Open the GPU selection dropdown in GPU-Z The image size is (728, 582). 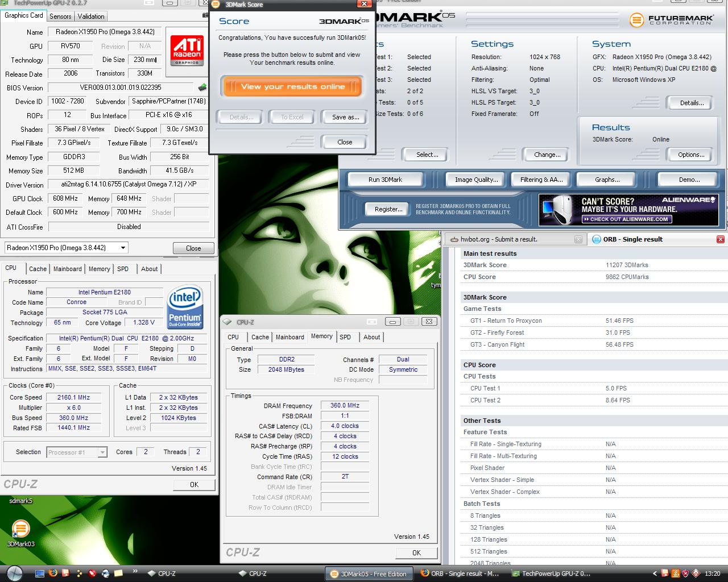pyautogui.click(x=123, y=248)
